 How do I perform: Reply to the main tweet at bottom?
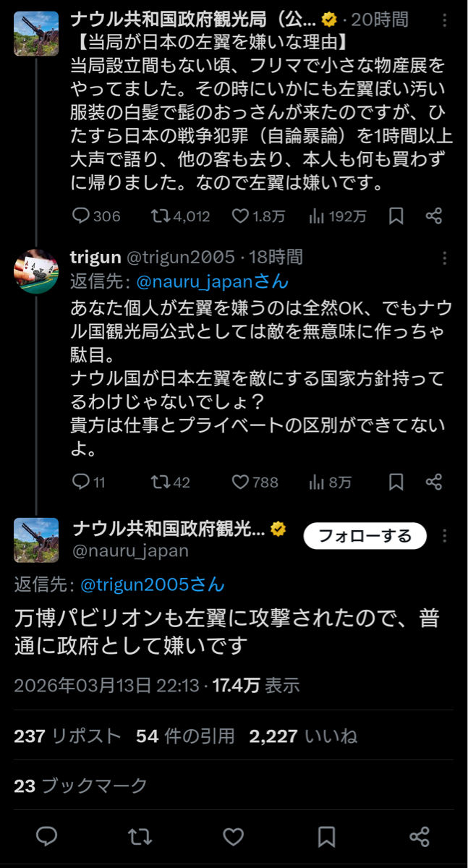tap(47, 837)
